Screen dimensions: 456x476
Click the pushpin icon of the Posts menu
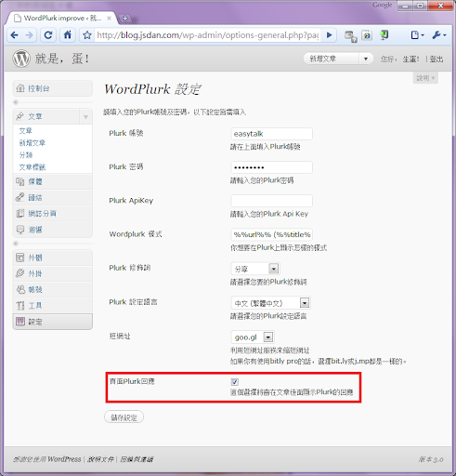pos(20,116)
